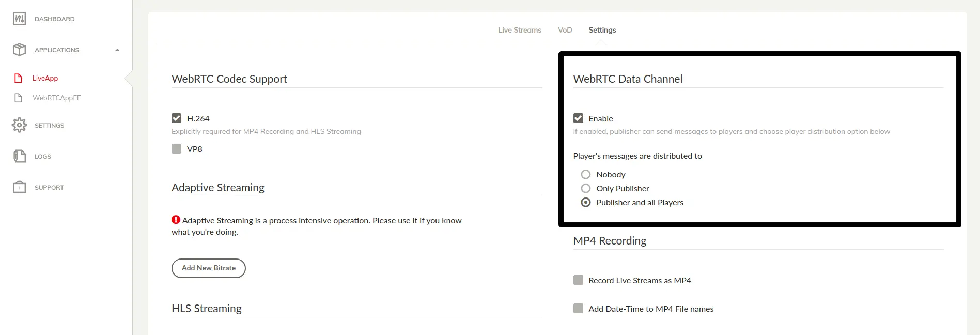Click the Adaptive Streaming heading

[218, 188]
